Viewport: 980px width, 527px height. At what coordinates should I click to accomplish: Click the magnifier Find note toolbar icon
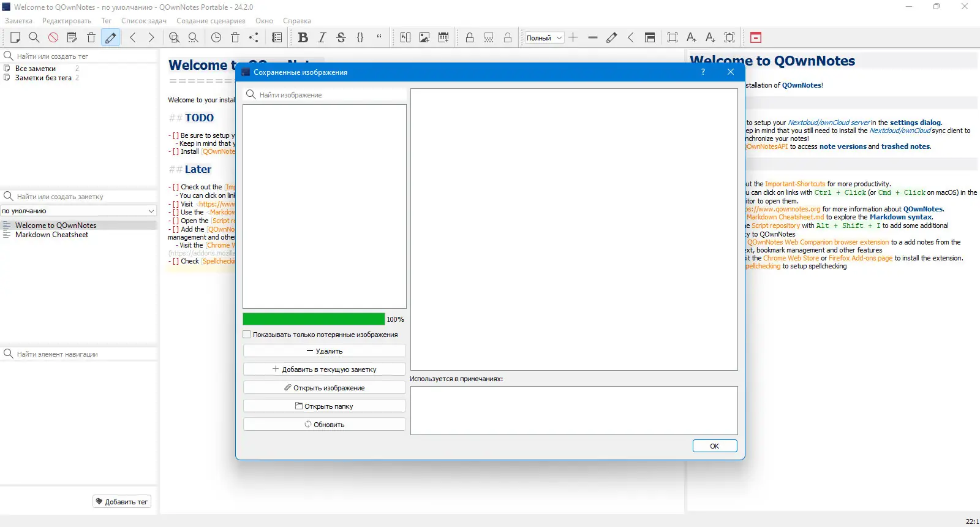point(34,37)
